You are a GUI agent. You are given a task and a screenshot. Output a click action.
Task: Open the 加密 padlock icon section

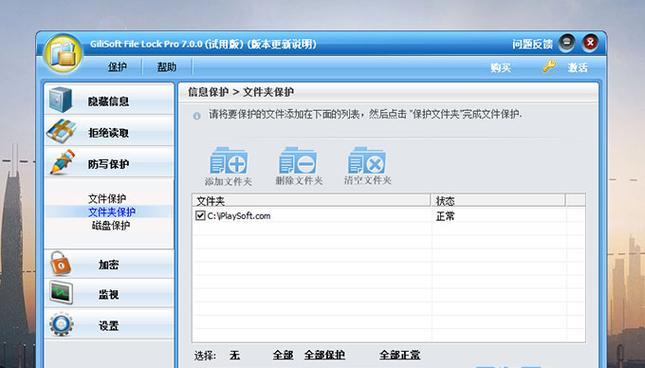pyautogui.click(x=60, y=264)
